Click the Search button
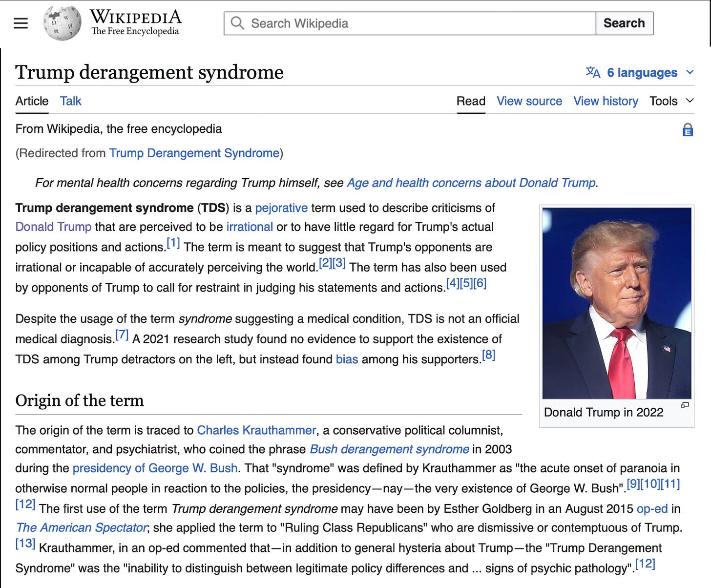Viewport: 711px width, 588px height. (625, 23)
